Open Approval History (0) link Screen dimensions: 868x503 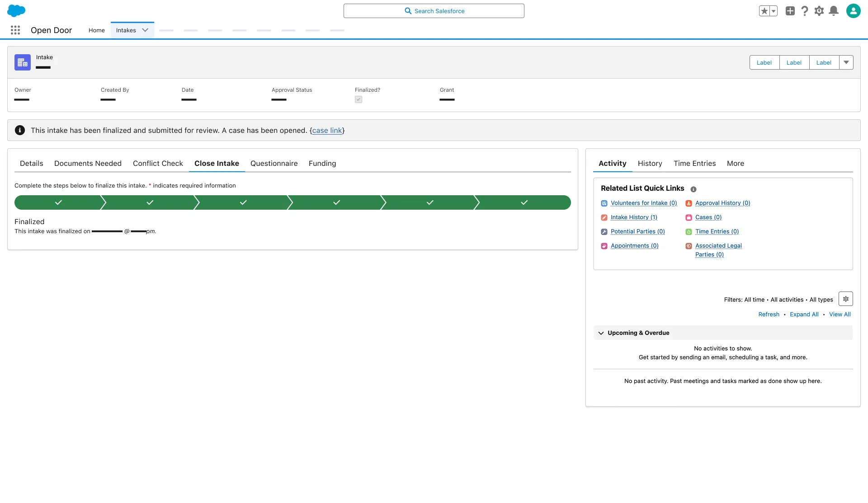(x=722, y=203)
